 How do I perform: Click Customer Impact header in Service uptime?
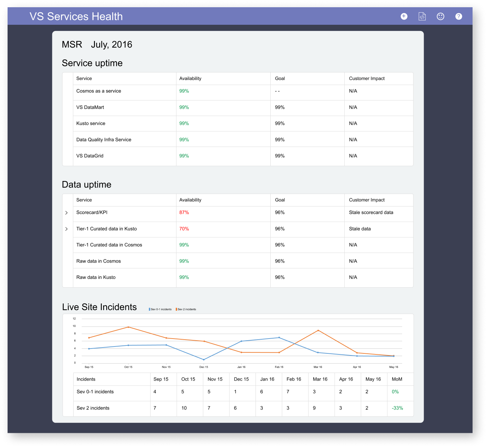[367, 78]
